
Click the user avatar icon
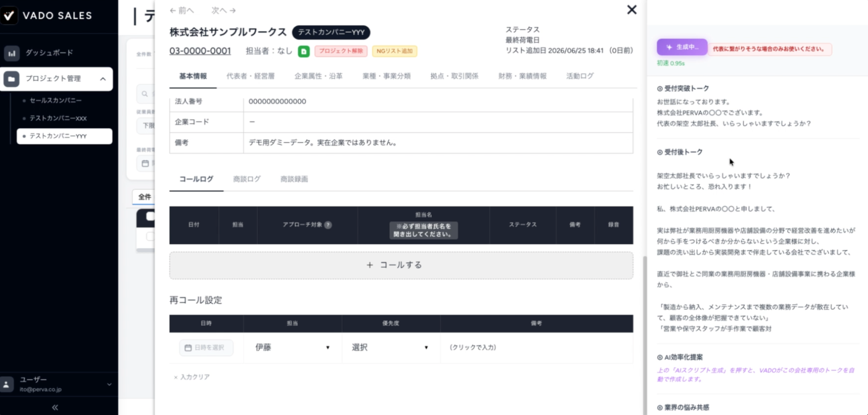point(6,384)
